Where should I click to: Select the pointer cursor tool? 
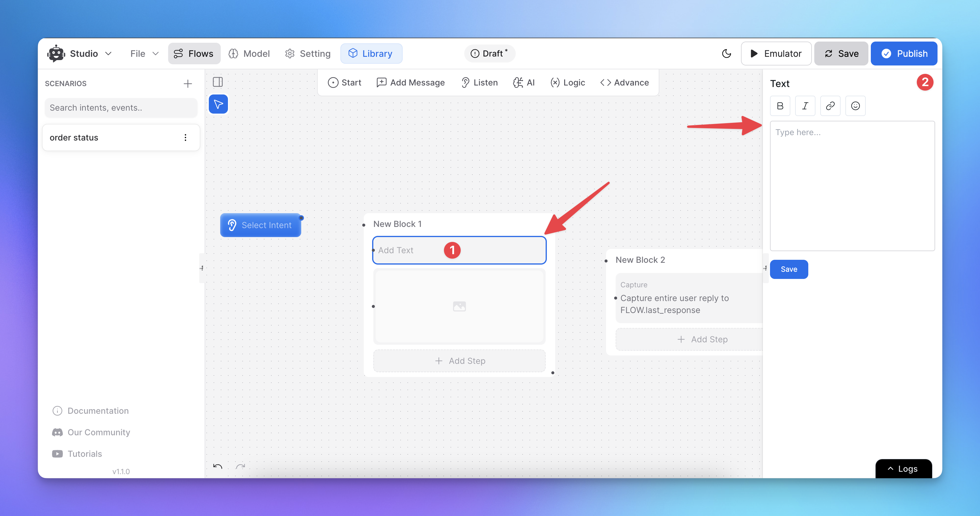click(x=218, y=104)
